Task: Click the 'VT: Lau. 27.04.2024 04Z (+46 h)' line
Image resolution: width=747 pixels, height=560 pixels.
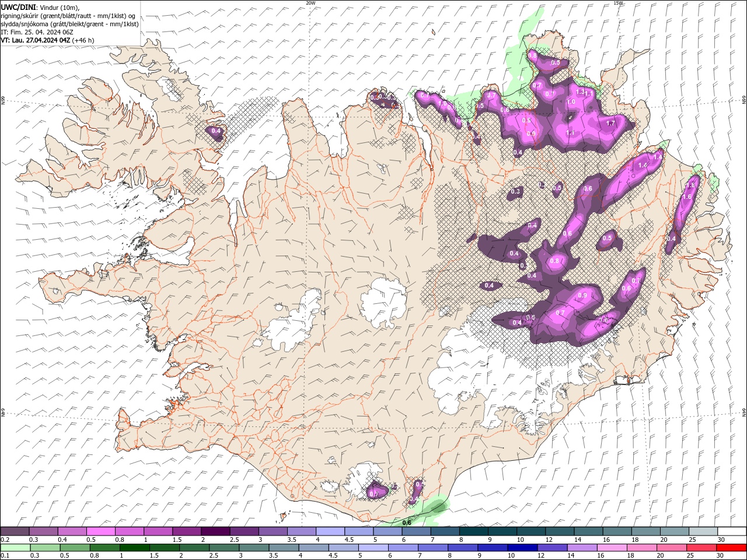Action: point(47,40)
